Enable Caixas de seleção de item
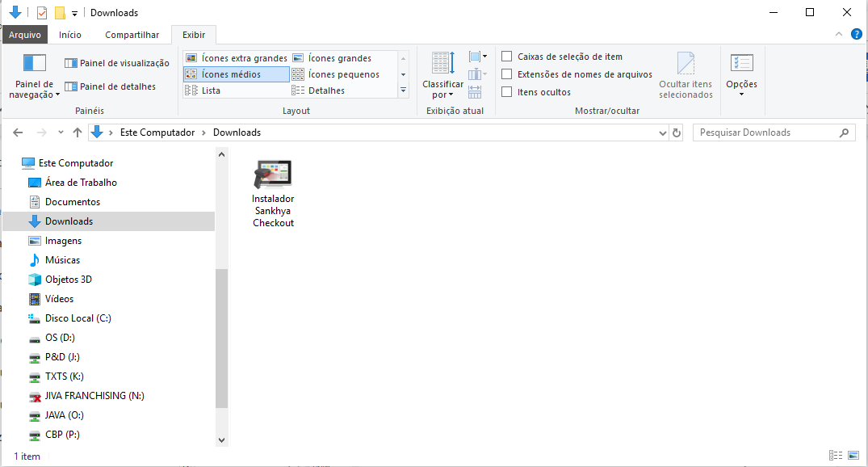Screen dimensions: 868x467 click(x=506, y=57)
